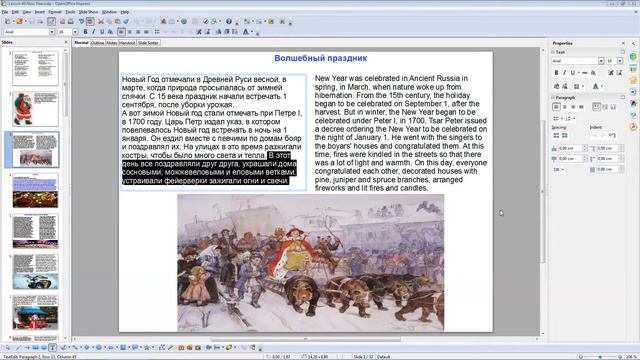Open the Tools menu
Image resolution: width=640 pixels, height=360 pixels.
click(x=71, y=12)
